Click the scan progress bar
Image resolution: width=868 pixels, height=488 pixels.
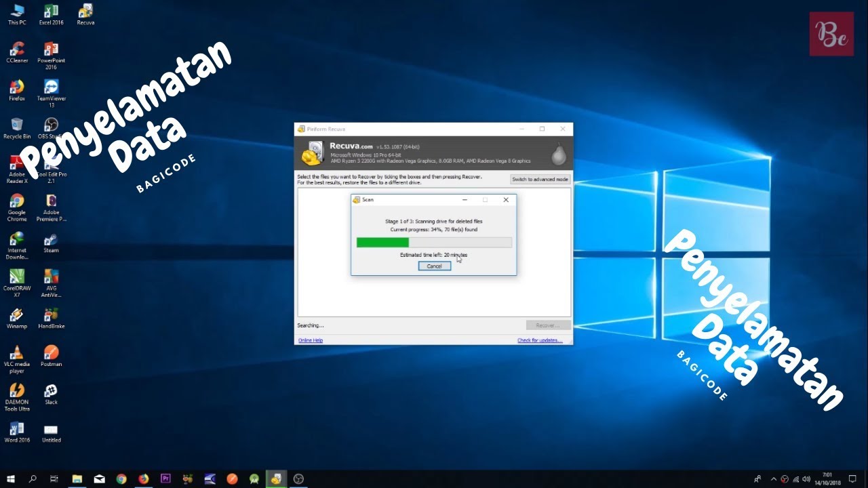434,242
